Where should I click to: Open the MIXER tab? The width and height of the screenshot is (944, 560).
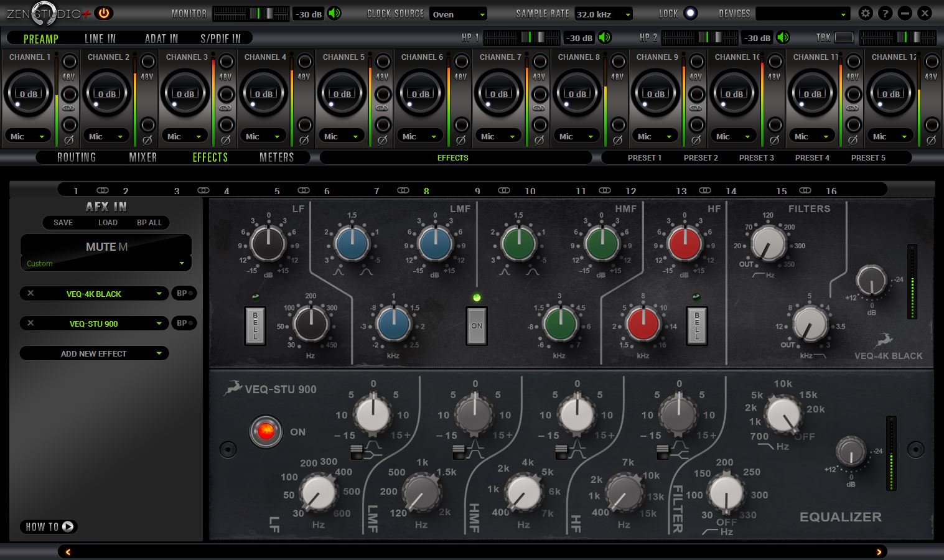click(143, 157)
